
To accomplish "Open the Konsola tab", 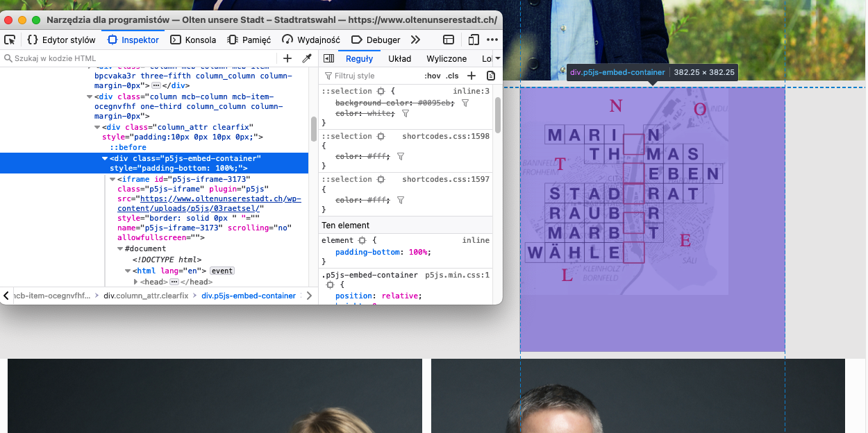I will pos(193,40).
